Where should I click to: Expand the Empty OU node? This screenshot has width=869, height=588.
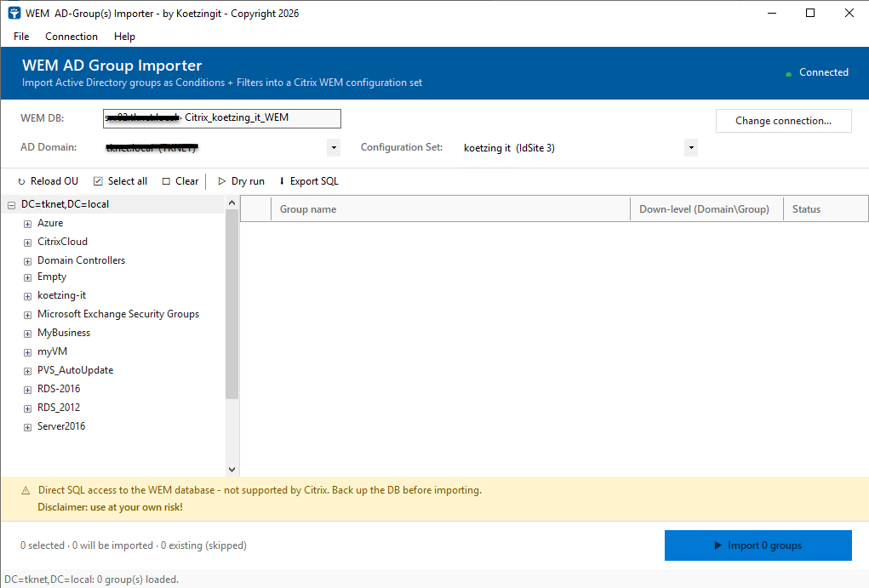pyautogui.click(x=27, y=277)
